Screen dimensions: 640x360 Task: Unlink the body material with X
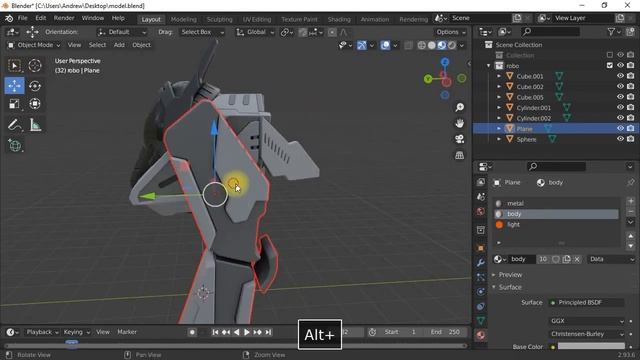(577, 259)
